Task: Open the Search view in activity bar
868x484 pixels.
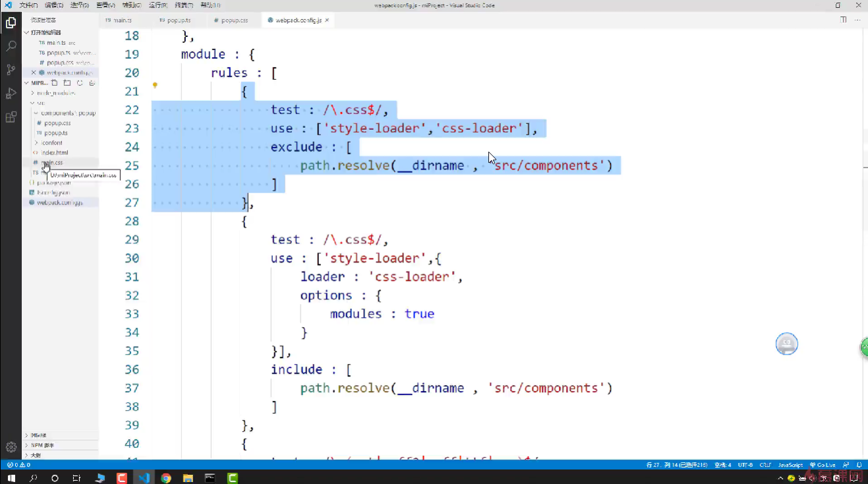Action: [x=11, y=46]
